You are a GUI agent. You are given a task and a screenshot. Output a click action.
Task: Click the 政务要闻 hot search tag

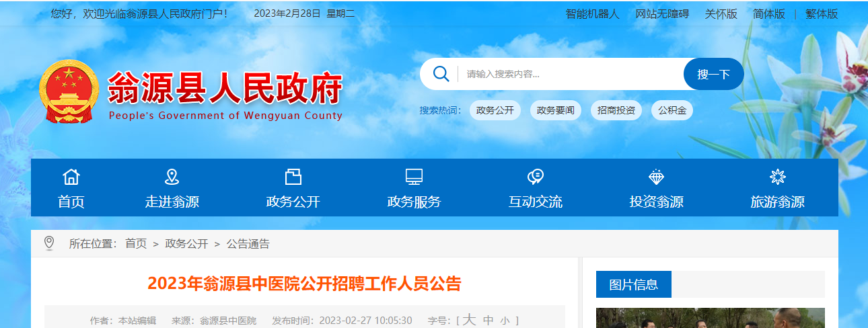(556, 110)
